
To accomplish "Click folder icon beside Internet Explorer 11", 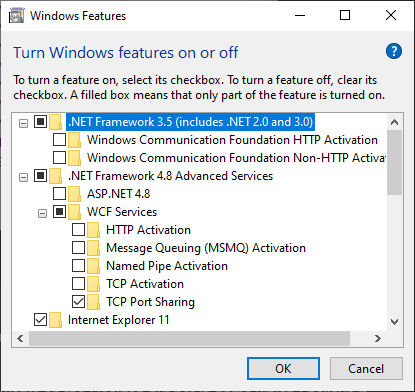I will pos(56,320).
